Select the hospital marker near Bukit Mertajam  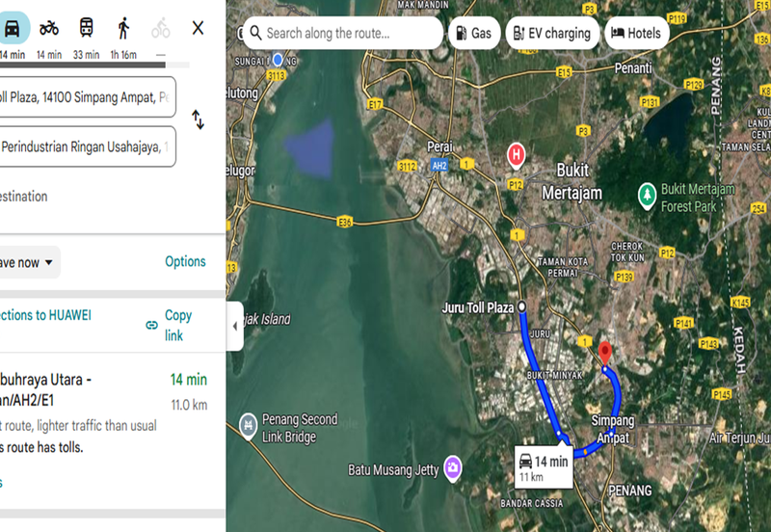pos(517,153)
